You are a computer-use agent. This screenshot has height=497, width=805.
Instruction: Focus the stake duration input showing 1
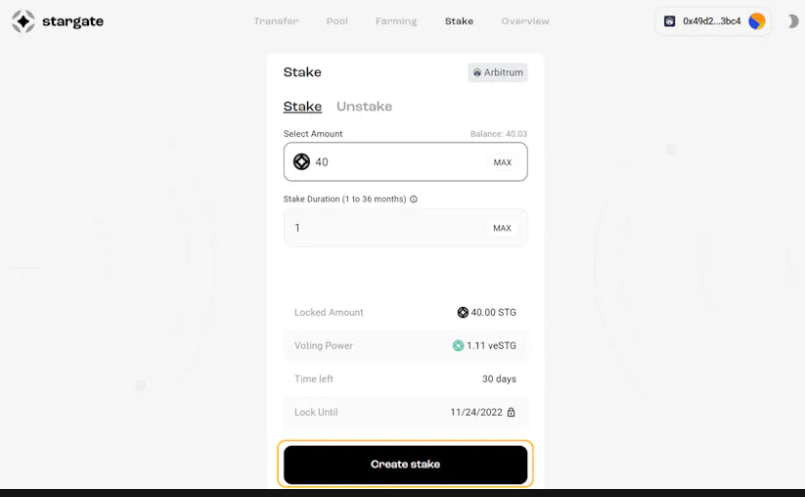(x=385, y=228)
